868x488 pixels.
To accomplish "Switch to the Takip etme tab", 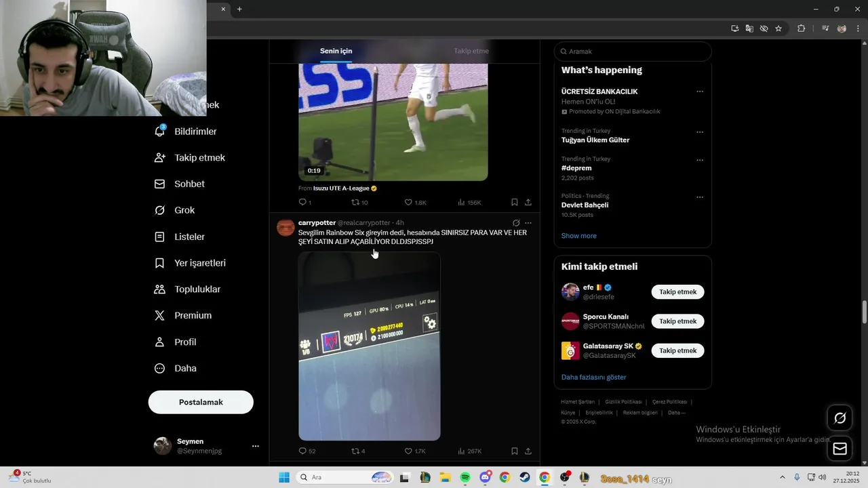I will coord(471,51).
